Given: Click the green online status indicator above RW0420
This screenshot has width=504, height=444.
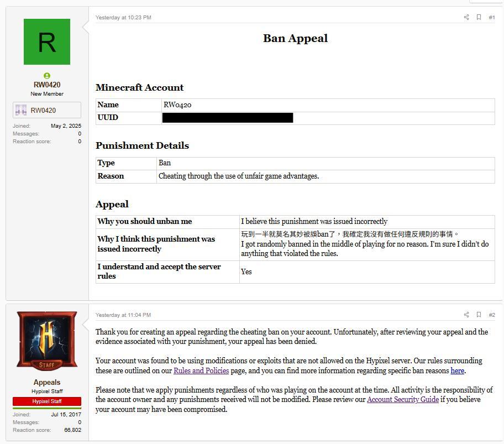Looking at the screenshot, I should [x=46, y=75].
